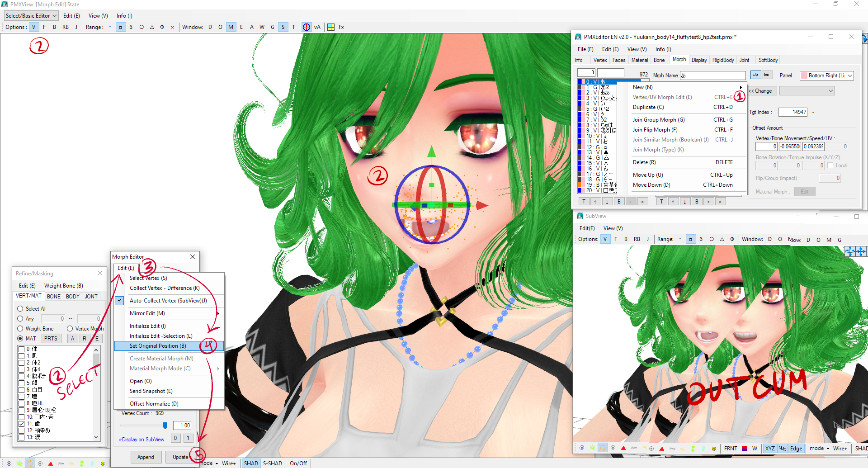Check material 5: 顔 checkbox
Viewport: 868px width, 468px height.
point(21,383)
